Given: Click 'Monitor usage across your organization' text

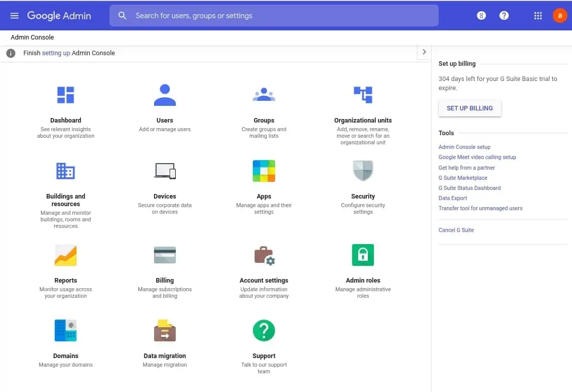Looking at the screenshot, I should tap(66, 293).
